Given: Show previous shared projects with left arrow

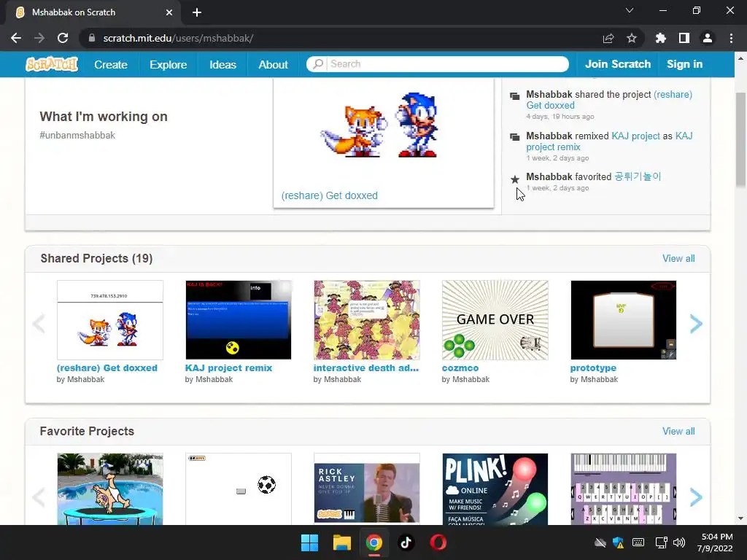Looking at the screenshot, I should (x=39, y=324).
